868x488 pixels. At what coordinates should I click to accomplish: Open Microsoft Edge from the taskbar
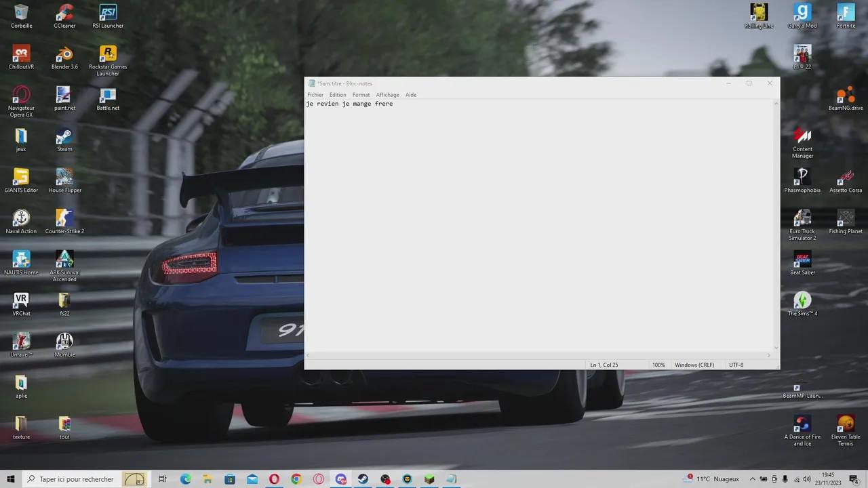[x=185, y=479]
